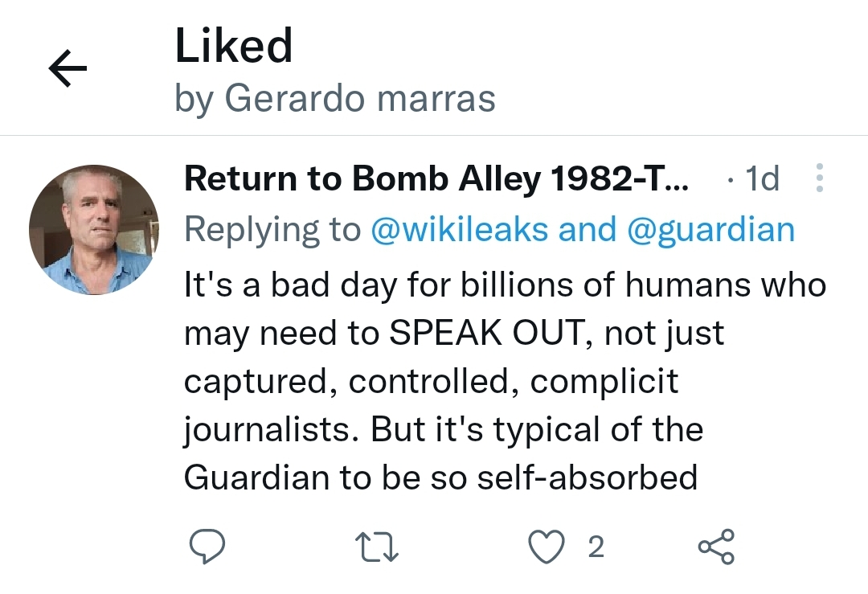The width and height of the screenshot is (868, 594).
Task: Click the 1d timestamp
Action: (762, 178)
